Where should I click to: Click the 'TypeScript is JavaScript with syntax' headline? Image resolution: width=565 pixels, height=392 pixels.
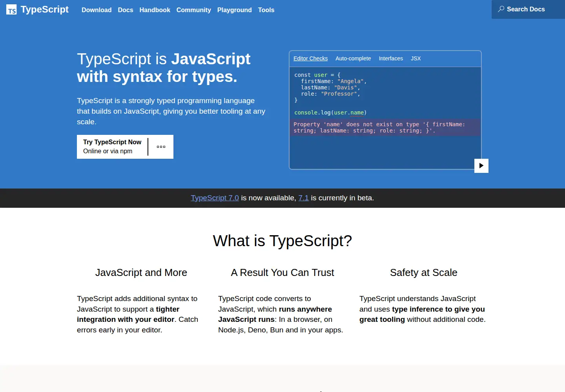(x=164, y=67)
